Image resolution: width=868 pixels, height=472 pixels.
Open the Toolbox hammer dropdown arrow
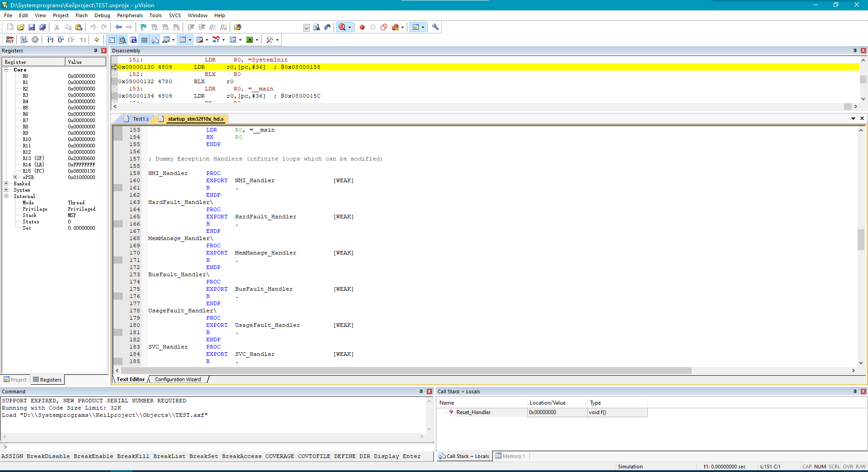click(x=277, y=40)
